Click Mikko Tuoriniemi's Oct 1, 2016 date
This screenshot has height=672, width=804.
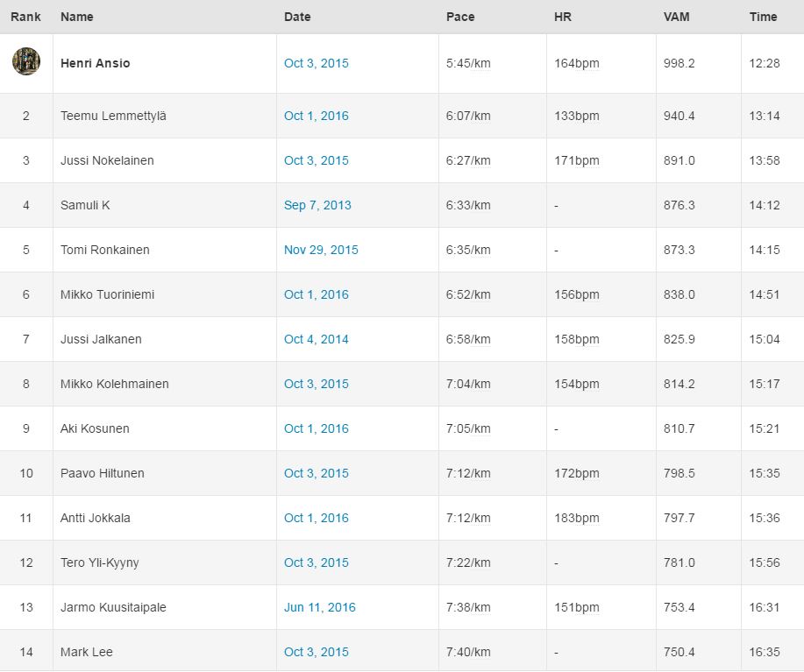[316, 294]
